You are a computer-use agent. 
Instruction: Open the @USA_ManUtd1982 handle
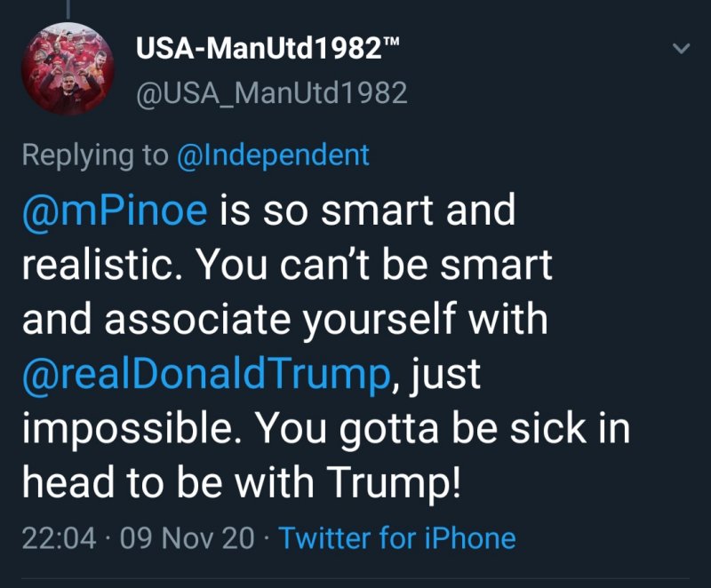[x=271, y=92]
